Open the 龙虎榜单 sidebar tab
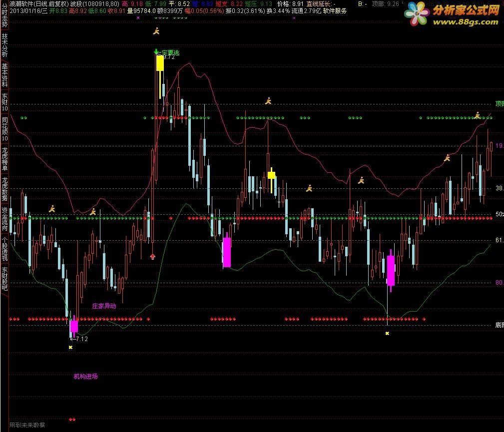The height and width of the screenshot is (432, 504). (4, 159)
